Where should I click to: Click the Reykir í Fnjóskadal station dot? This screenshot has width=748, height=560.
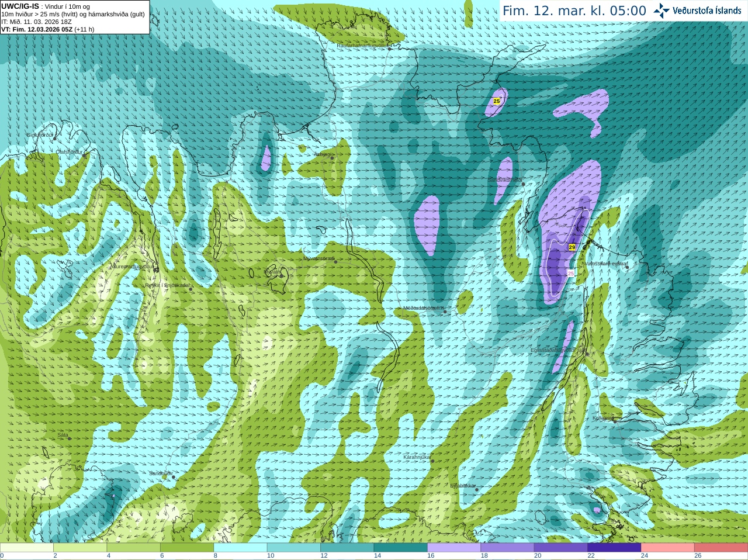point(191,289)
